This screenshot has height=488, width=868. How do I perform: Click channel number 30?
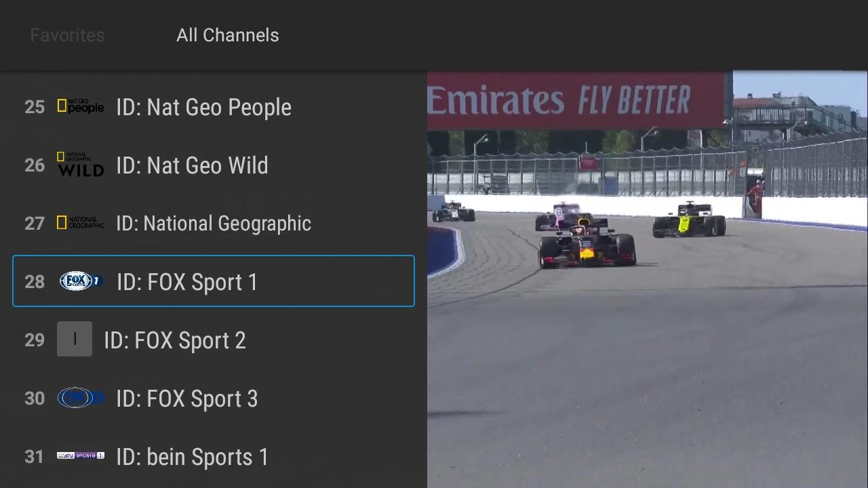coord(35,399)
